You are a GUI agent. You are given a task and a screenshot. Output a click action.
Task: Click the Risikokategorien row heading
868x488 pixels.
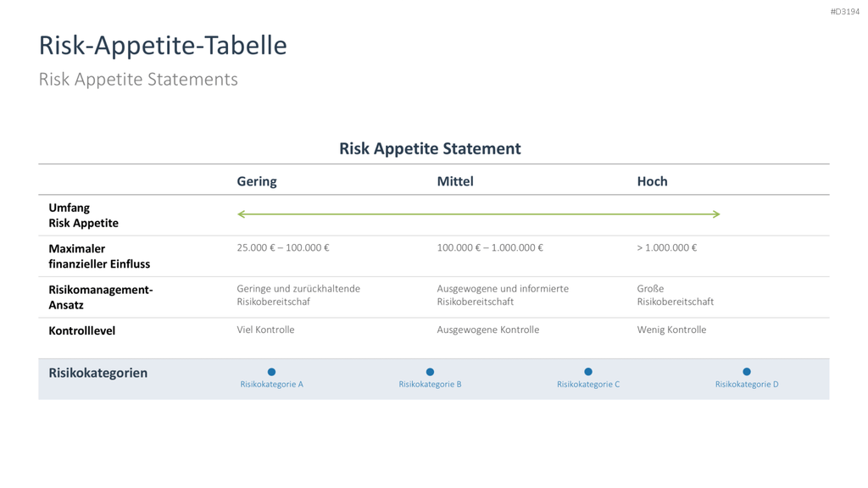pos(98,373)
